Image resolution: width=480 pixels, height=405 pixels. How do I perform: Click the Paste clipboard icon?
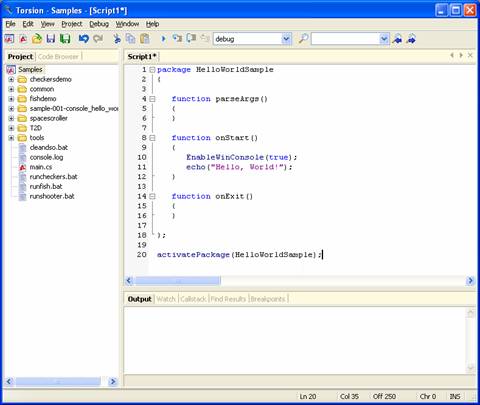pos(145,39)
